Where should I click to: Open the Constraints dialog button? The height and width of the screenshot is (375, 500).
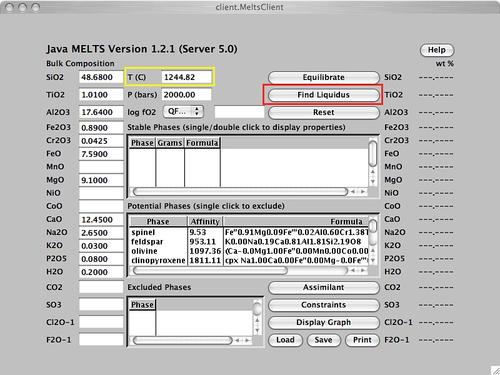[x=323, y=305]
